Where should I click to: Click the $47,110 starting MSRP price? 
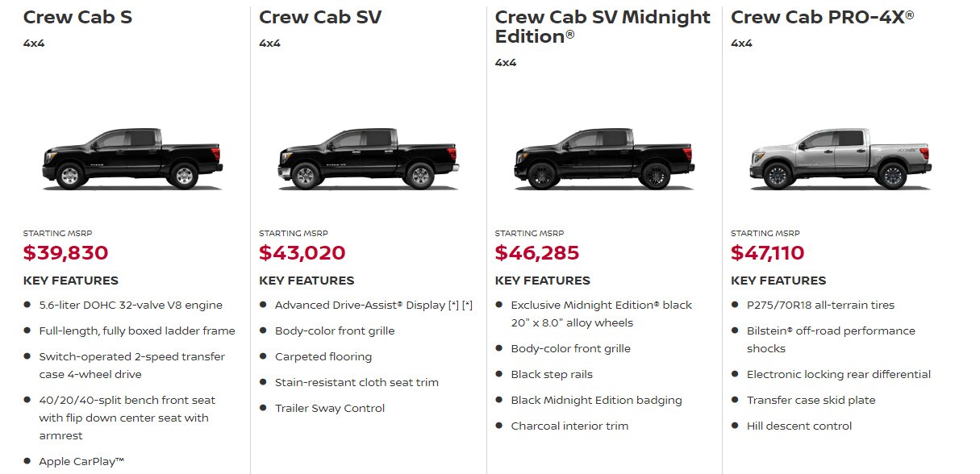tap(768, 253)
